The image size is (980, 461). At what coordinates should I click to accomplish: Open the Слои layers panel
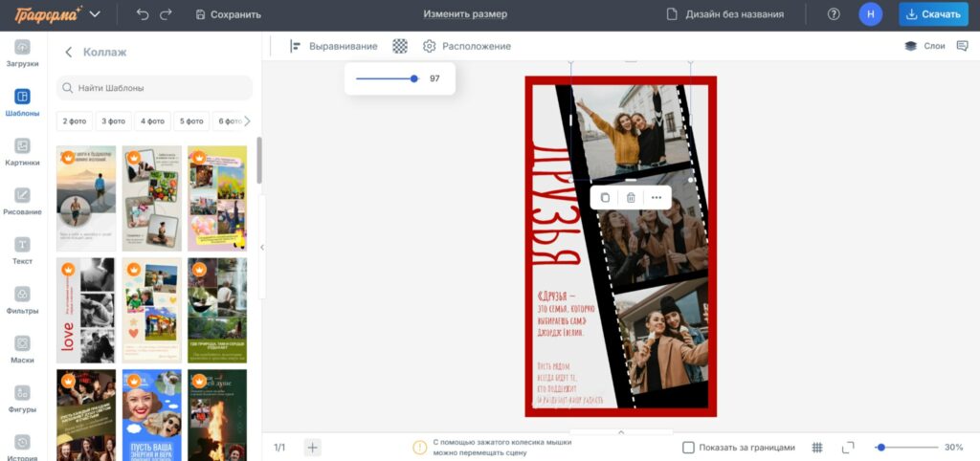click(x=925, y=46)
